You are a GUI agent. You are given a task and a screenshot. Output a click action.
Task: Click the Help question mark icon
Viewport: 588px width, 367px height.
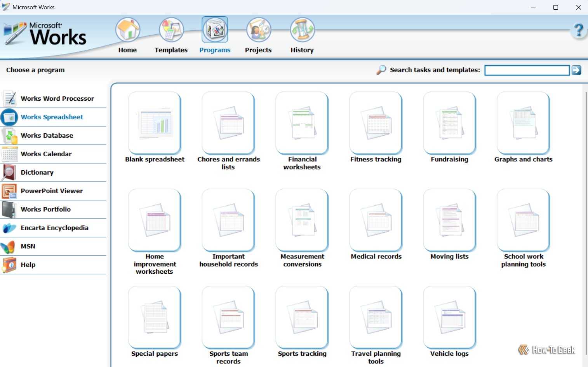tap(579, 29)
